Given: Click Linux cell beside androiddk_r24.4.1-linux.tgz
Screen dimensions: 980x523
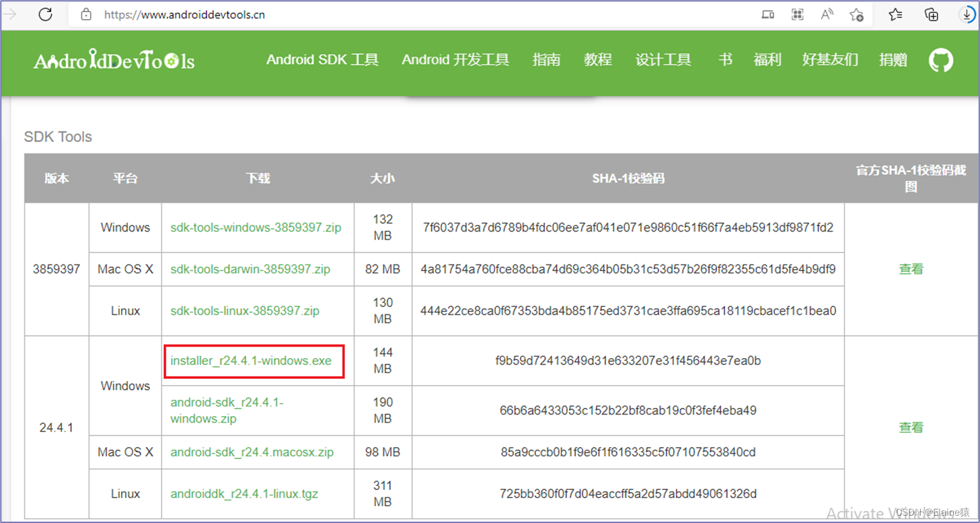Looking at the screenshot, I should tap(125, 494).
